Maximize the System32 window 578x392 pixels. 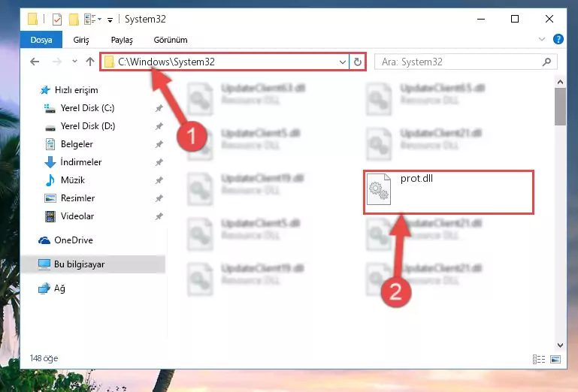pos(515,19)
